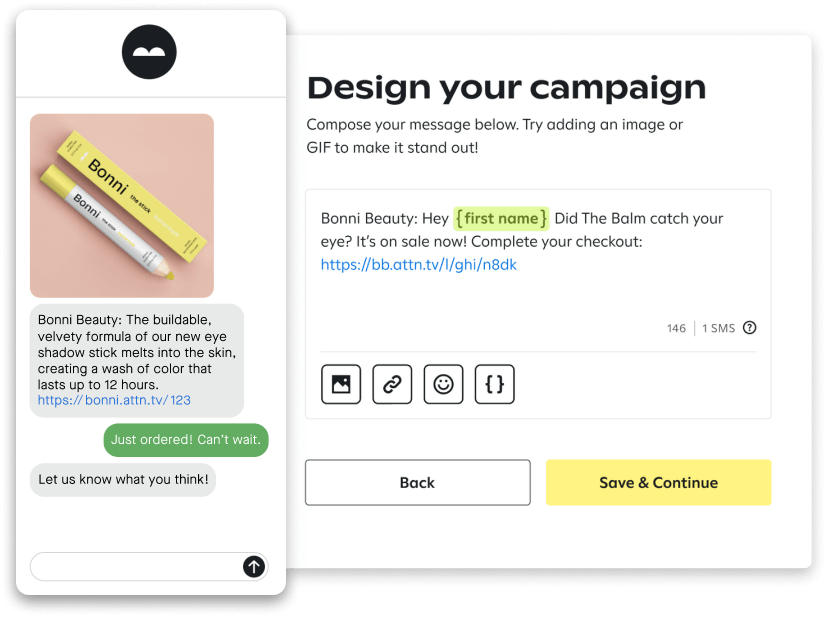828x617 pixels.
Task: Click the 146 character counter
Action: (x=676, y=328)
